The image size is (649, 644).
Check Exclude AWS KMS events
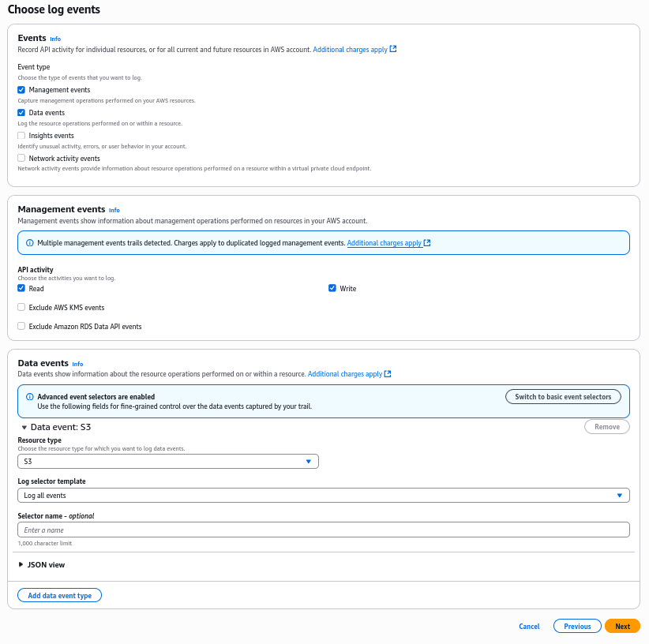(21, 307)
